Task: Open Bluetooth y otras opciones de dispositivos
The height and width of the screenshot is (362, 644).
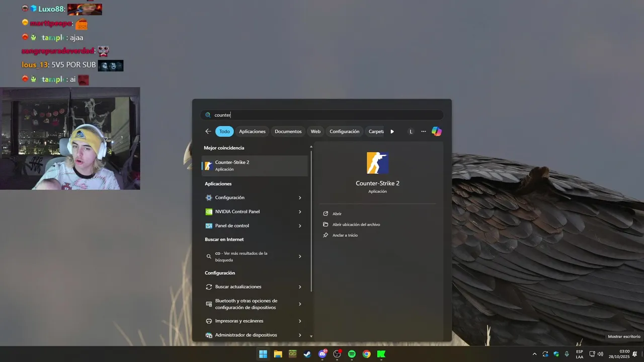Action: point(255,304)
